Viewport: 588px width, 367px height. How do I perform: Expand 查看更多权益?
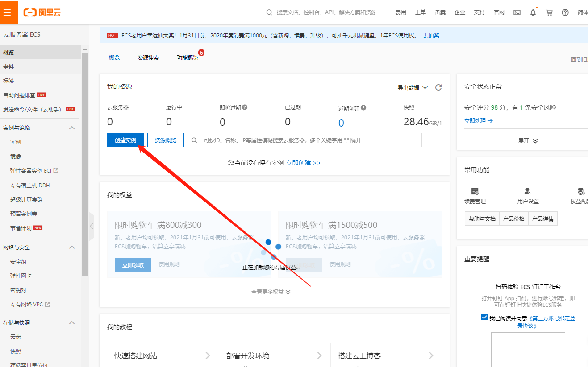point(271,292)
